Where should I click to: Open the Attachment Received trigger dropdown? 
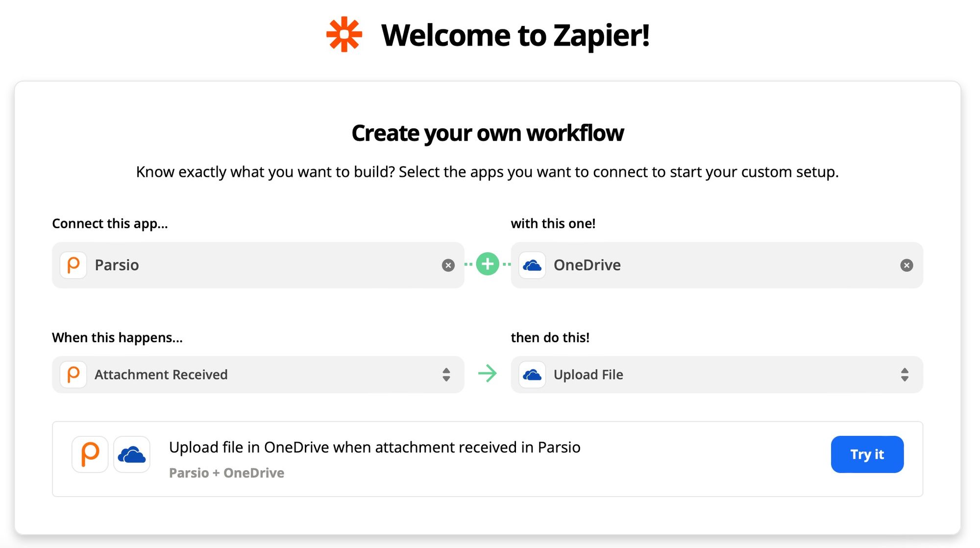point(258,375)
